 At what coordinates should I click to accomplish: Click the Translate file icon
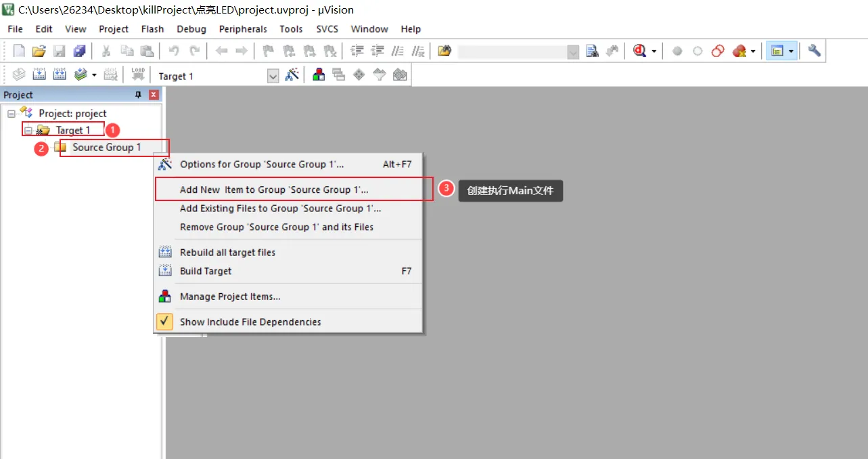[x=19, y=75]
